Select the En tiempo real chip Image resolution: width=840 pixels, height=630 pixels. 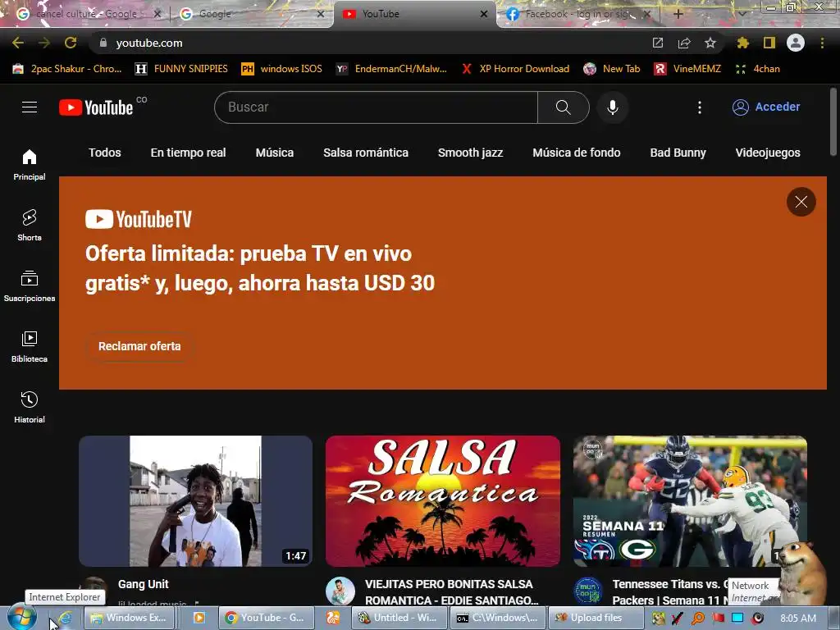click(x=188, y=153)
